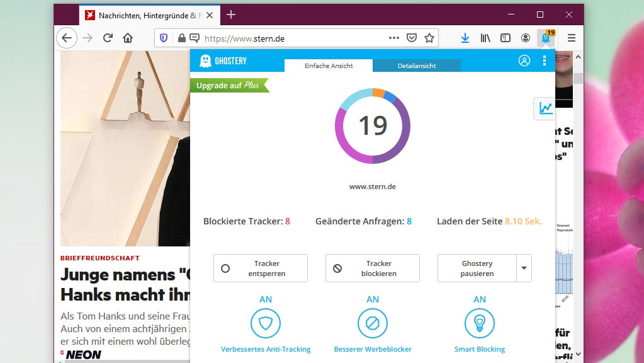Switch to Detailansicht tab

click(417, 66)
